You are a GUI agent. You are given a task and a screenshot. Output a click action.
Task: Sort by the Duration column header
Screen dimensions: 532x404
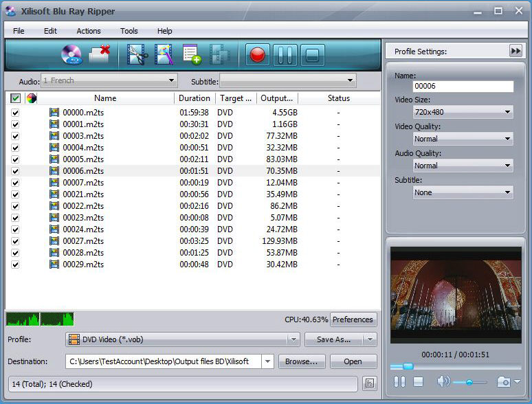[195, 98]
